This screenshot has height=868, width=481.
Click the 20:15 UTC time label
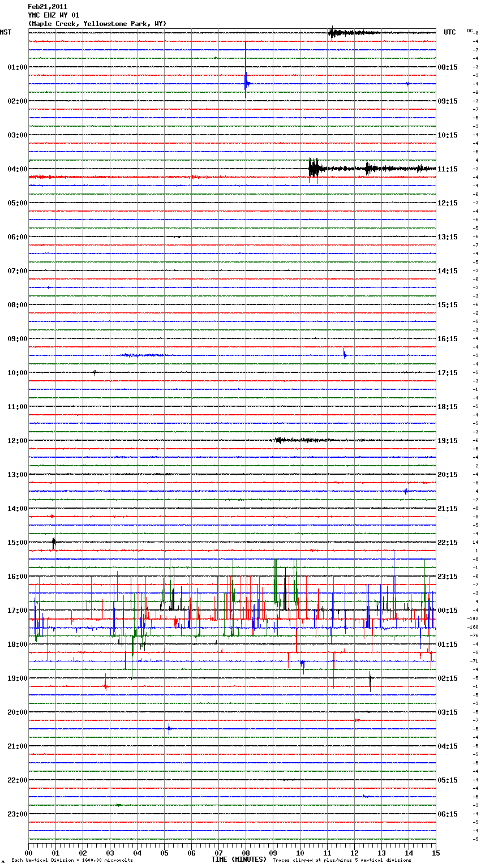pyautogui.click(x=448, y=474)
